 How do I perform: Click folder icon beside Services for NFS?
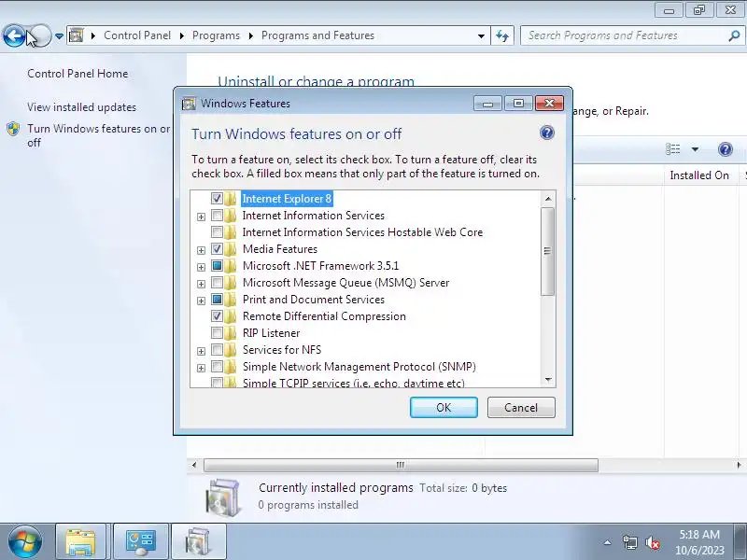tap(231, 350)
